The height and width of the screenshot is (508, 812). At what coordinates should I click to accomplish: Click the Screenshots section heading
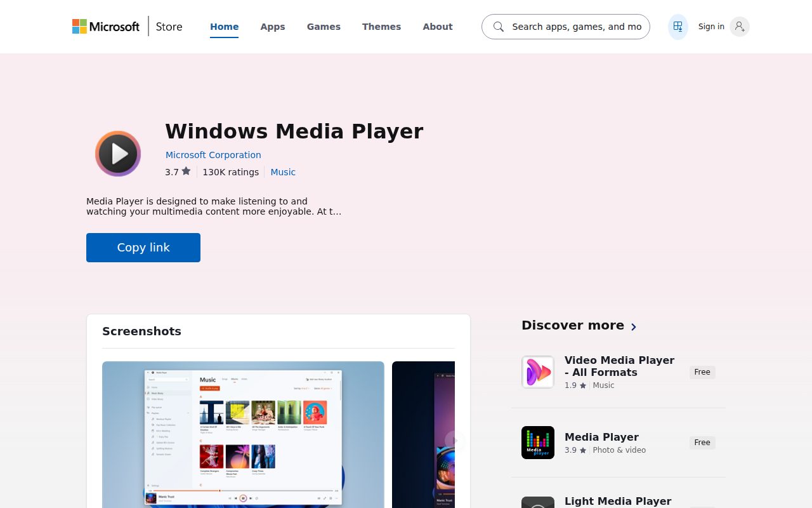click(141, 331)
